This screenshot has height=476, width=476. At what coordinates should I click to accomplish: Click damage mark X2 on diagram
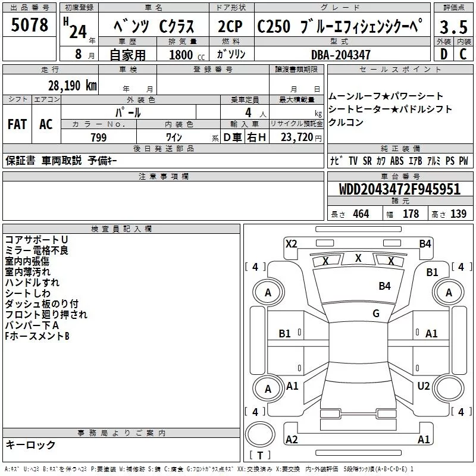(x=292, y=244)
